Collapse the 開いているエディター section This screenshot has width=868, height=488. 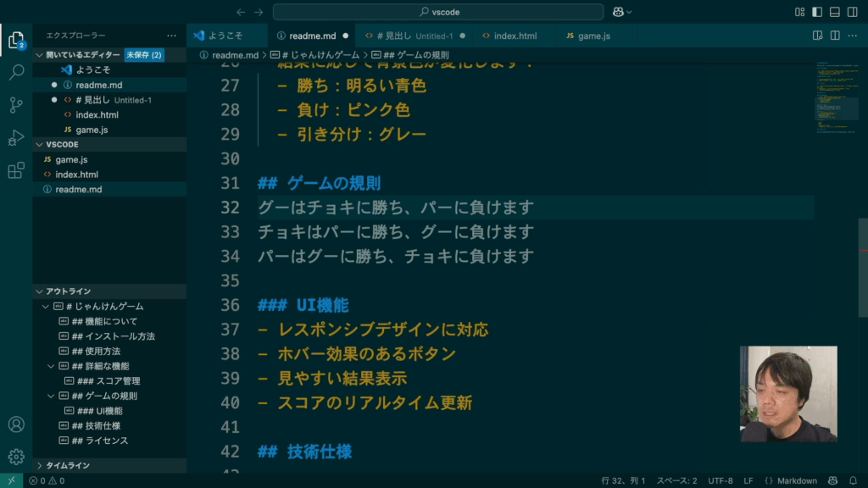39,55
